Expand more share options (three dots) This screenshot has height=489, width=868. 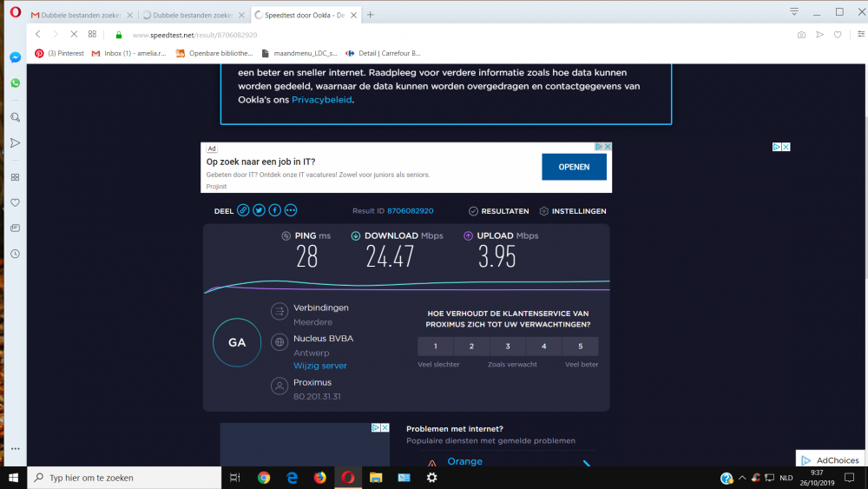290,210
